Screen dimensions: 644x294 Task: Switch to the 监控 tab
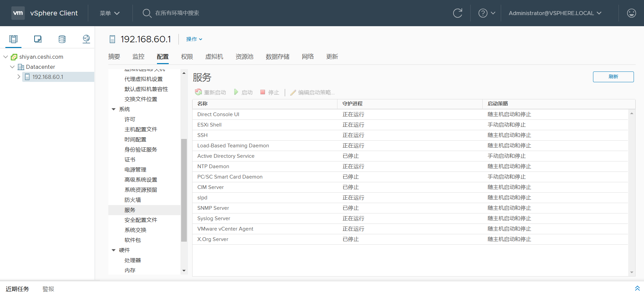tap(139, 57)
